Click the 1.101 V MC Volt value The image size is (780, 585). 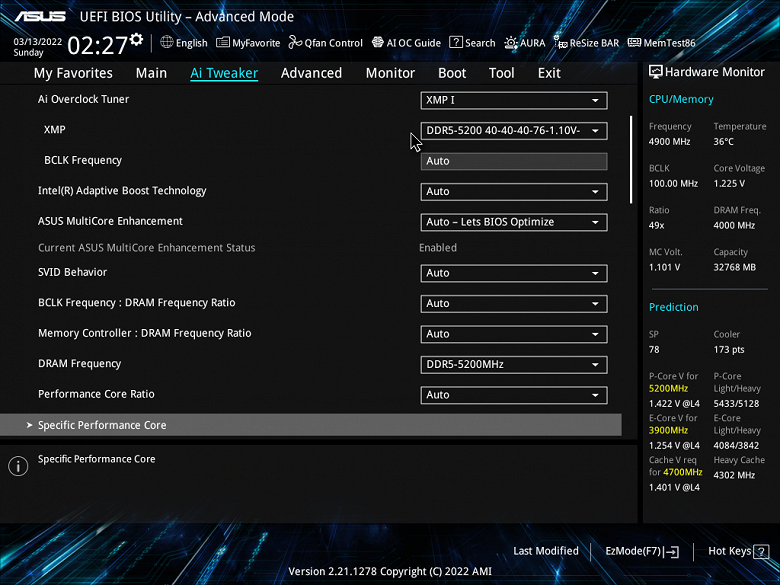click(665, 267)
